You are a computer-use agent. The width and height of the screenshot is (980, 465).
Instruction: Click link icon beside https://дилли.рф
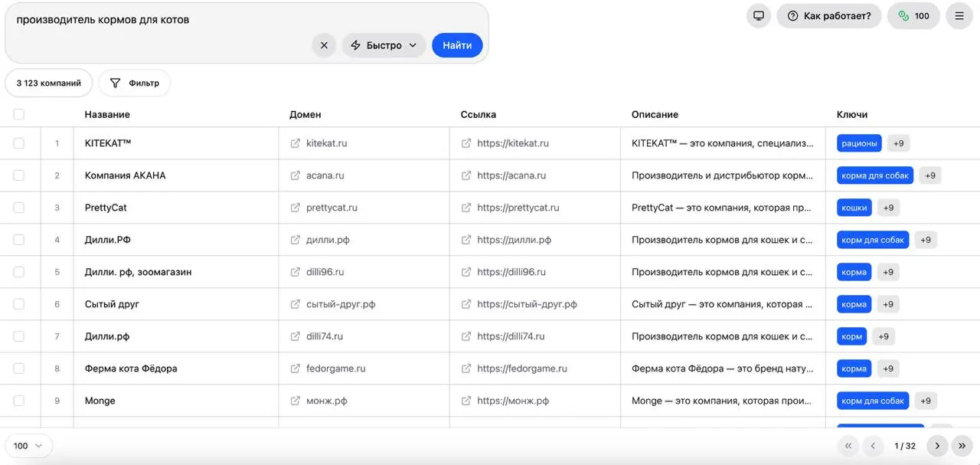click(466, 240)
